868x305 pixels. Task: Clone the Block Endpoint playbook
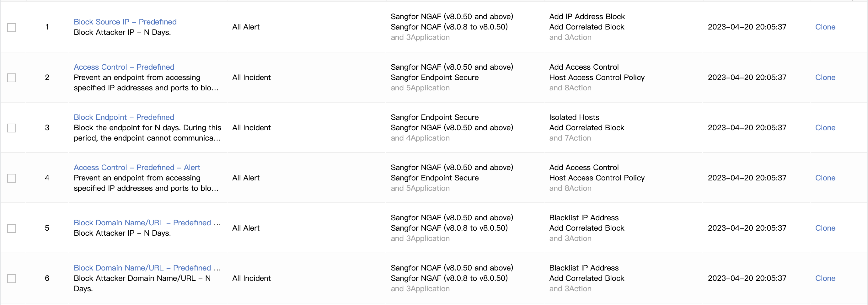coord(825,128)
